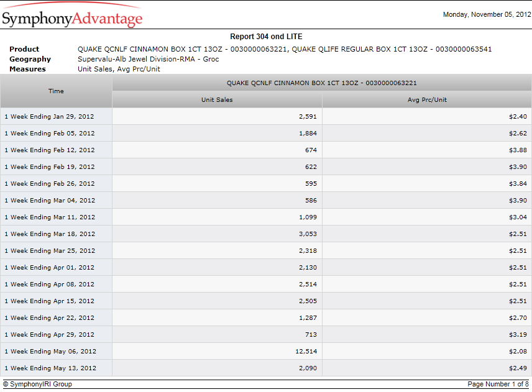
Task: Click unit sales value 674
Action: [x=311, y=150]
